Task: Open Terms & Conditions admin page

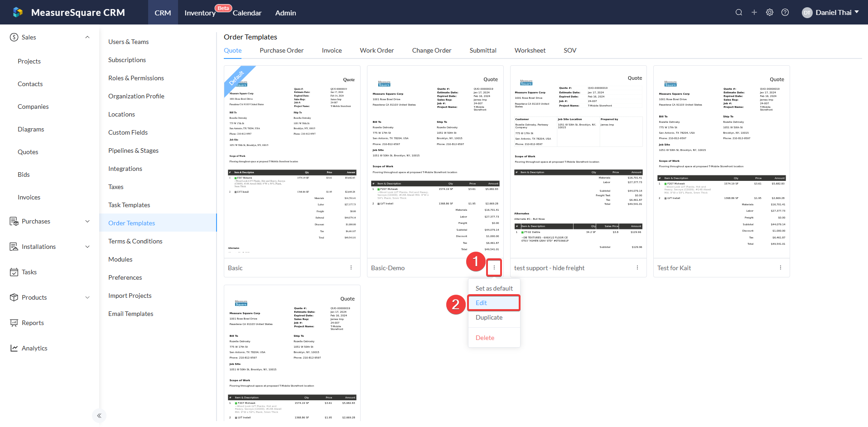Action: click(135, 241)
